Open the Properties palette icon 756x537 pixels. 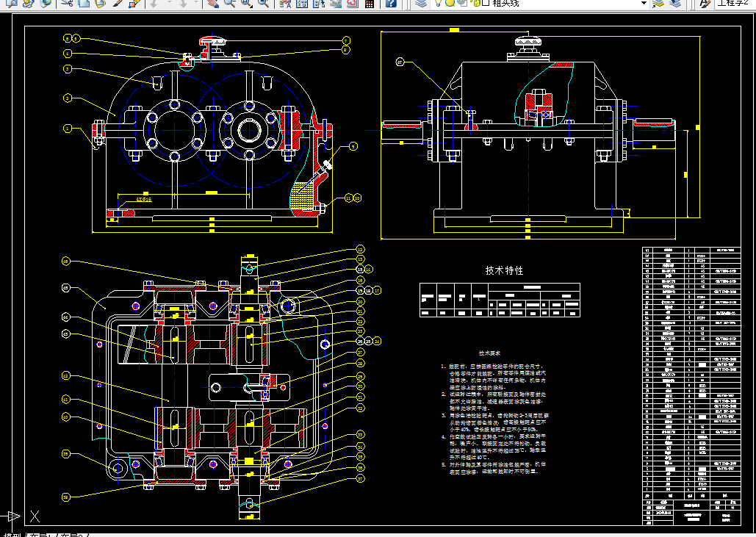coord(285,4)
